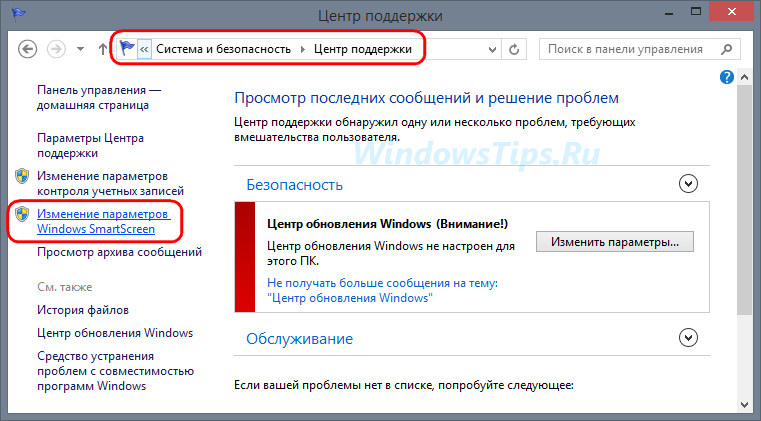Click shield icon beside account control link
The height and width of the screenshot is (421, 761).
coord(22,176)
